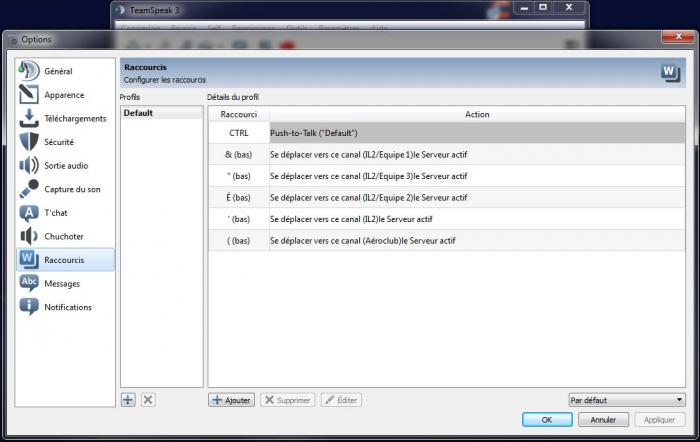Open Capture du son microphone icon
Image resolution: width=700 pixels, height=442 pixels.
point(29,189)
